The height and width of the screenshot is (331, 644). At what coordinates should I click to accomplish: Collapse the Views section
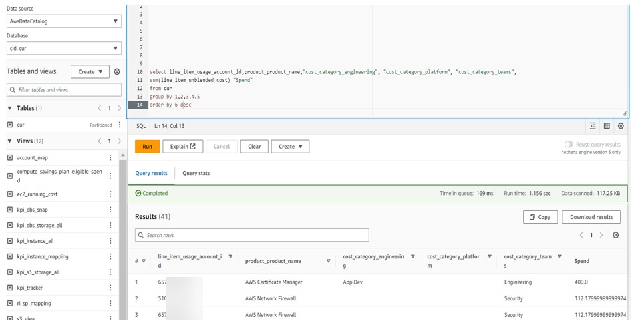coord(9,141)
